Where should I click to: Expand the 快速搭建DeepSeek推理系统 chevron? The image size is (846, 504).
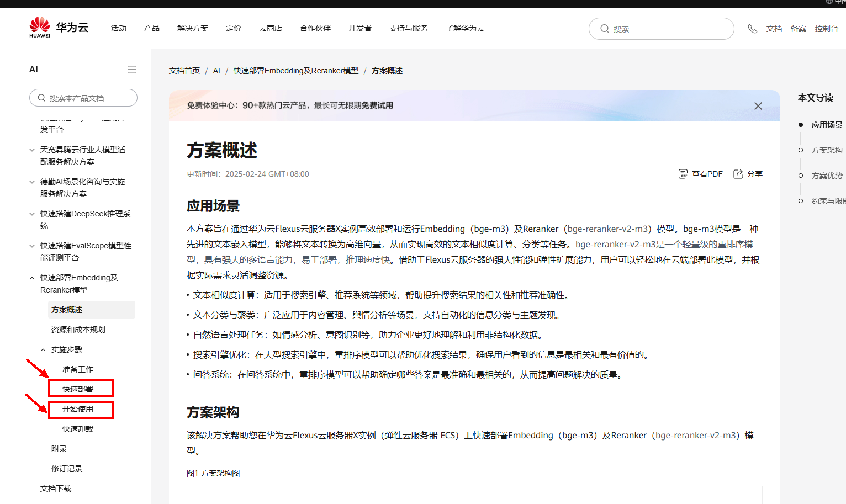coord(32,214)
